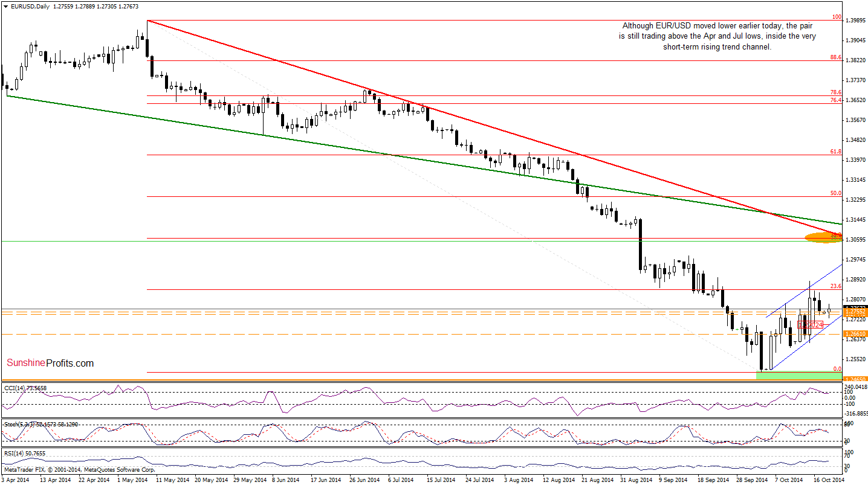
Task: Select the 1.28920 price axis label
Action: tap(855, 280)
